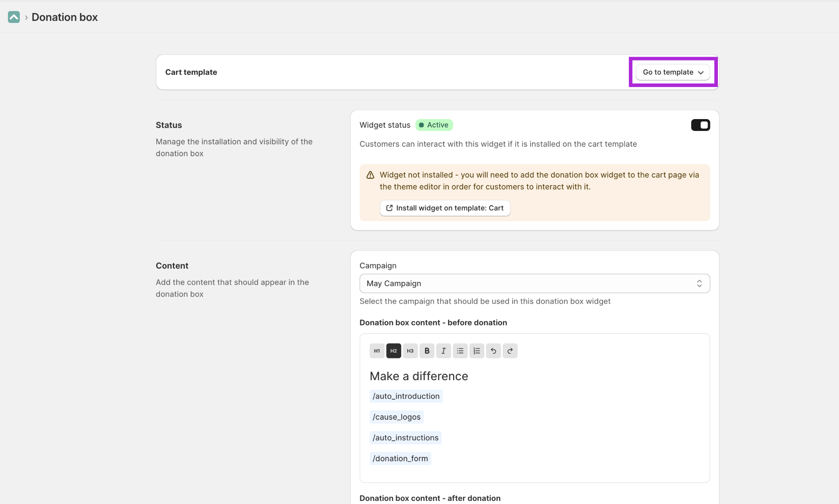Screen dimensions: 839x504
Task: Click the app logo icon in breadcrumb
Action: (13, 17)
